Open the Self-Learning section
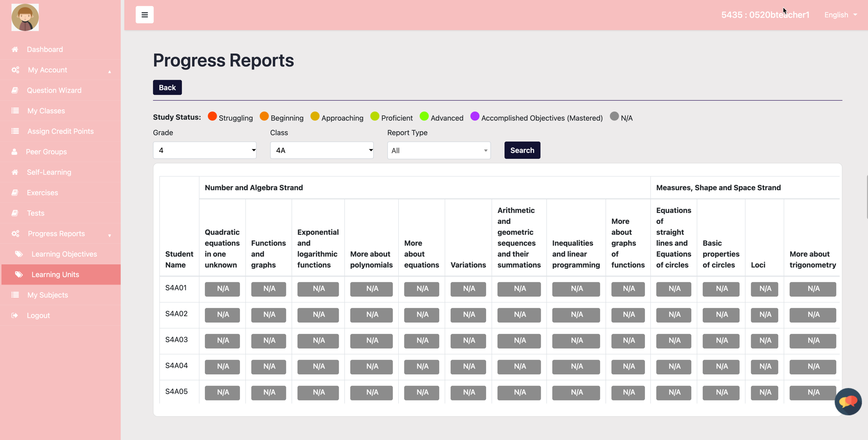 [x=49, y=172]
